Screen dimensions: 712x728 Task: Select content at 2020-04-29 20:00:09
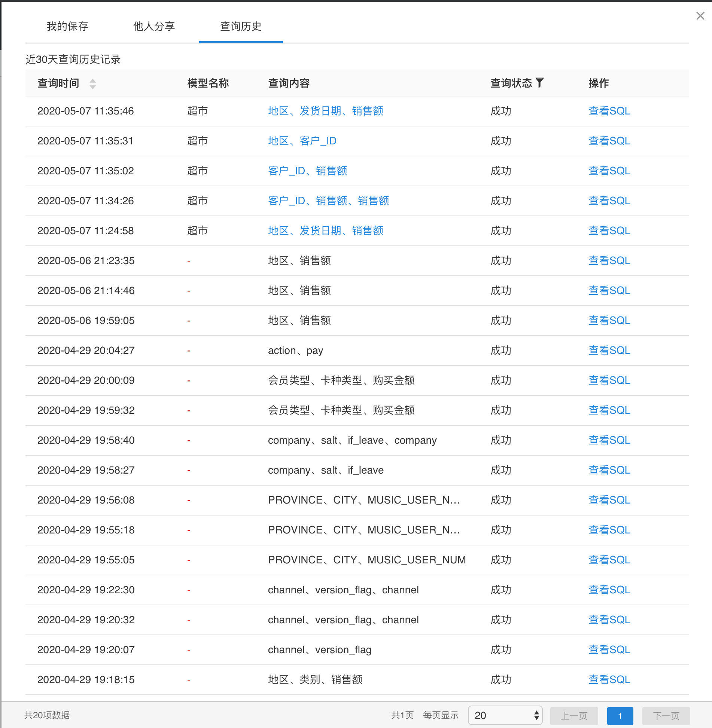click(x=341, y=380)
